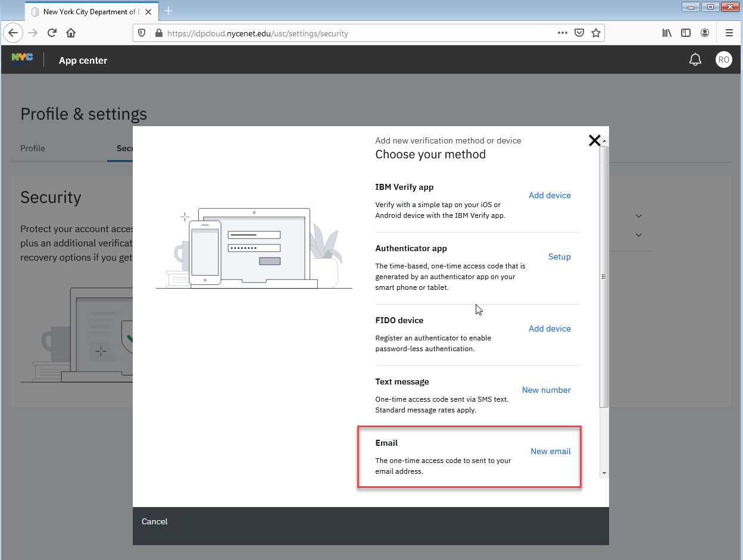Click the laptop and phone illustration
The image size is (743, 560).
[254, 248]
